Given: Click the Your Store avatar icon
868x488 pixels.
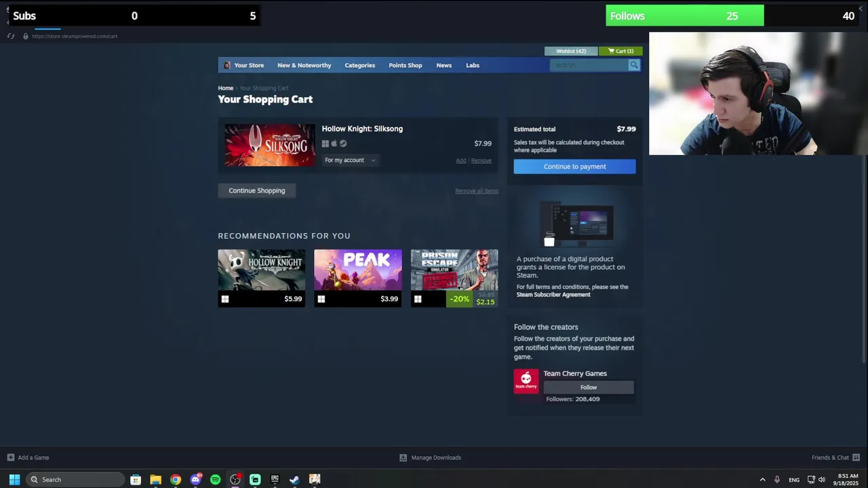Looking at the screenshot, I should pyautogui.click(x=227, y=65).
